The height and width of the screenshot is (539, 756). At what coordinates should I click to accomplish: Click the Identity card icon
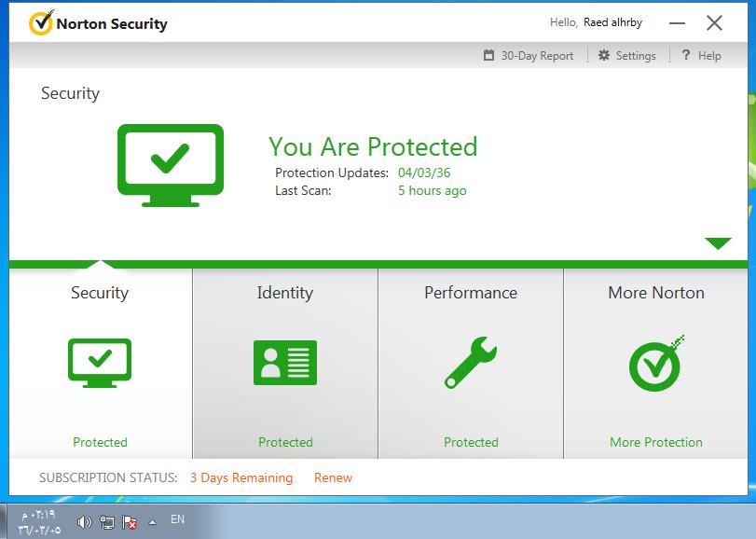point(285,363)
